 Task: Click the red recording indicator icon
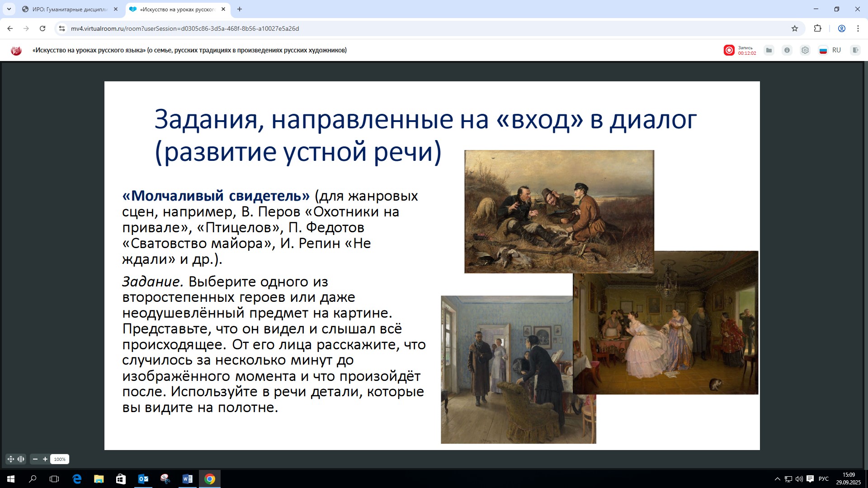(x=729, y=50)
